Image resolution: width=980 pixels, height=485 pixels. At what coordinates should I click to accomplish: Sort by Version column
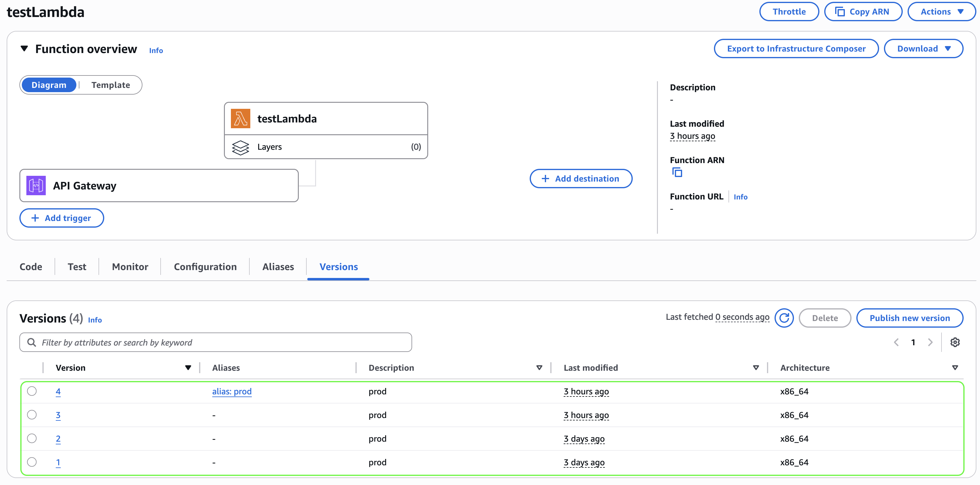tap(188, 368)
